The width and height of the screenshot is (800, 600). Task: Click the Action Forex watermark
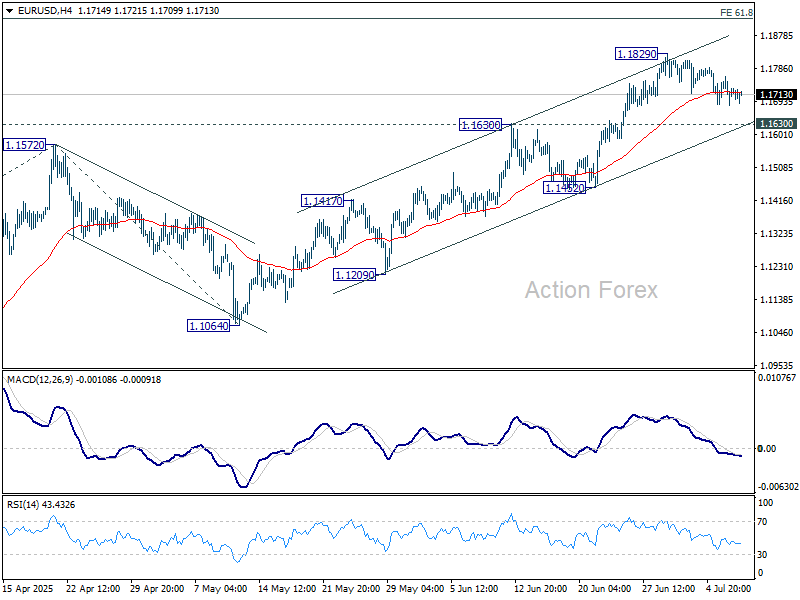(x=591, y=290)
